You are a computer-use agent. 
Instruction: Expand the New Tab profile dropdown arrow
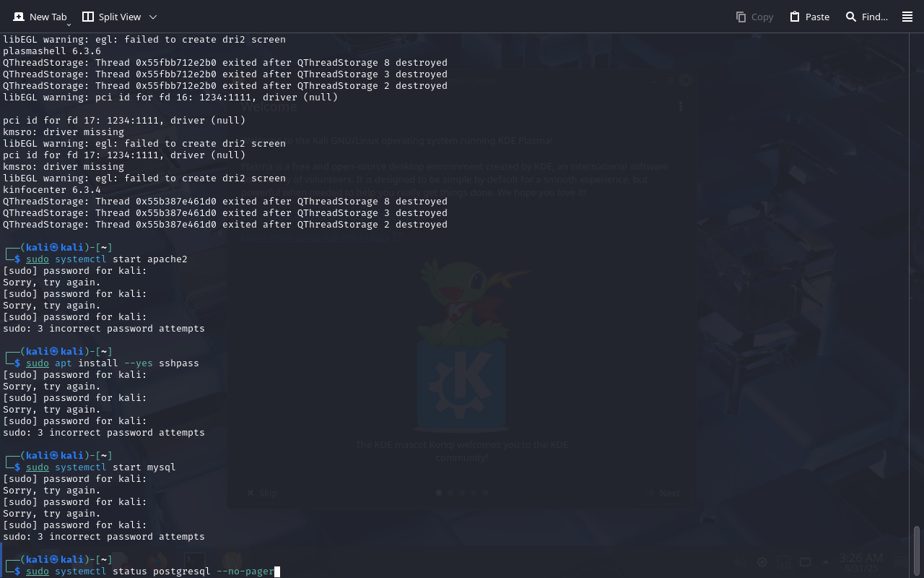tap(69, 24)
